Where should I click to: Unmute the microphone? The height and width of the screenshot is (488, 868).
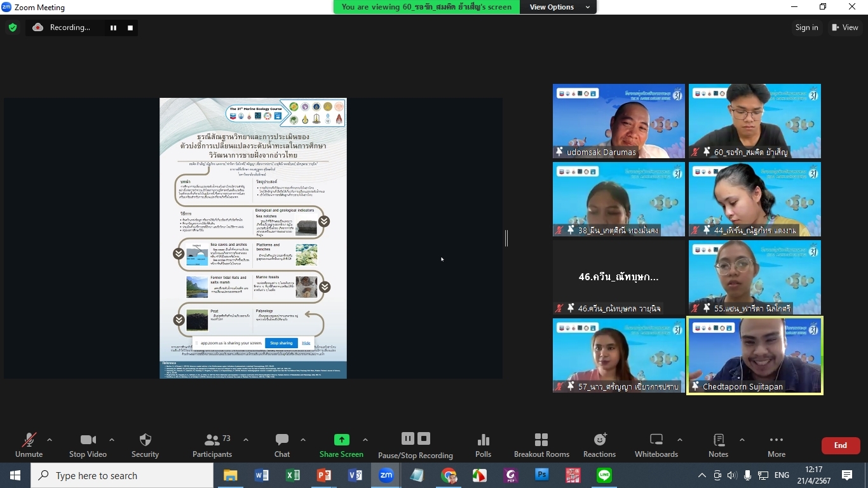point(29,445)
